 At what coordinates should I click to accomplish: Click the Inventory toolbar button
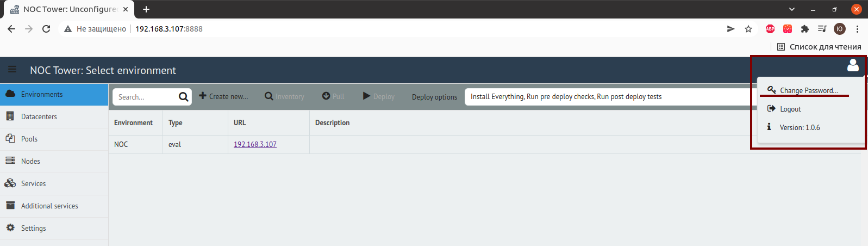pos(284,96)
